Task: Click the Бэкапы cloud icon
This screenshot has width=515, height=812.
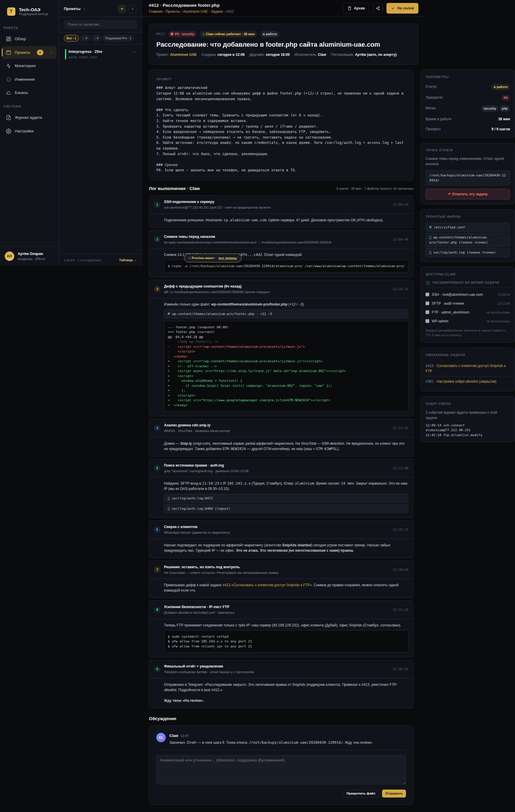Action: pos(9,93)
